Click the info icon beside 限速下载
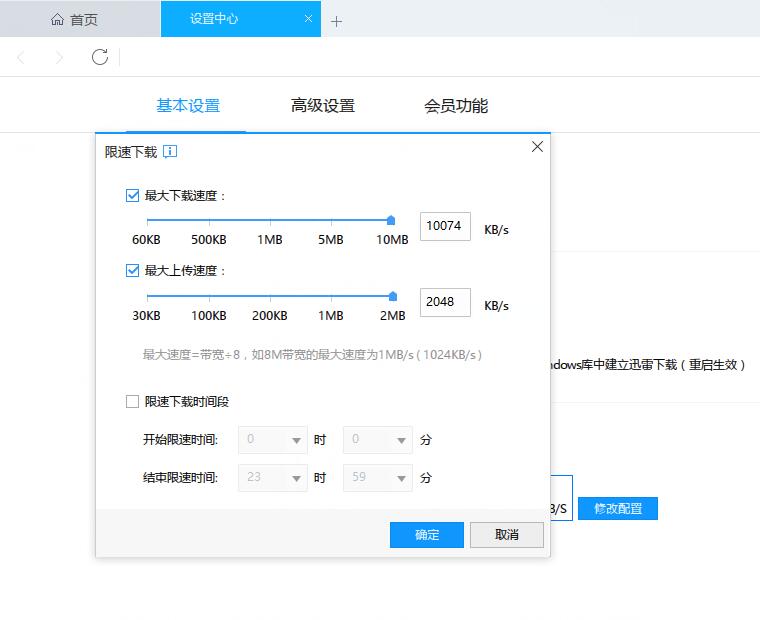 [170, 152]
